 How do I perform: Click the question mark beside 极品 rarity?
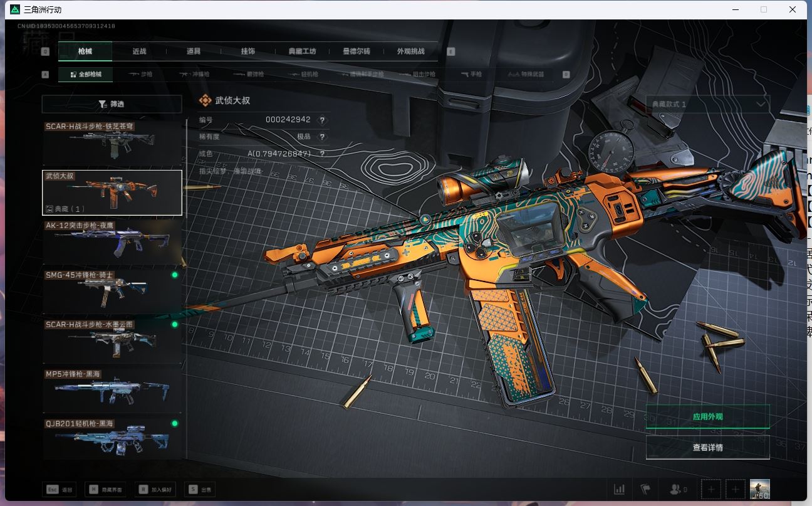[x=323, y=137]
